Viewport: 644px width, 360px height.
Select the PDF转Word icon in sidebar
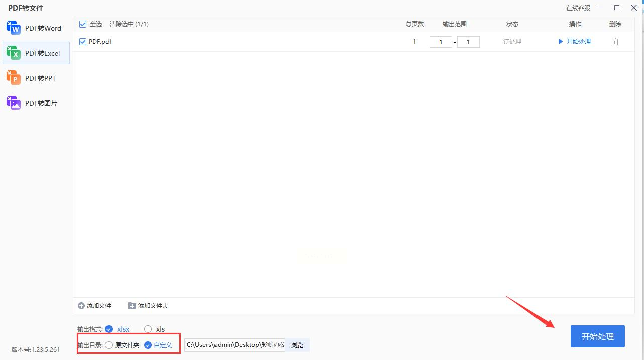(14, 28)
